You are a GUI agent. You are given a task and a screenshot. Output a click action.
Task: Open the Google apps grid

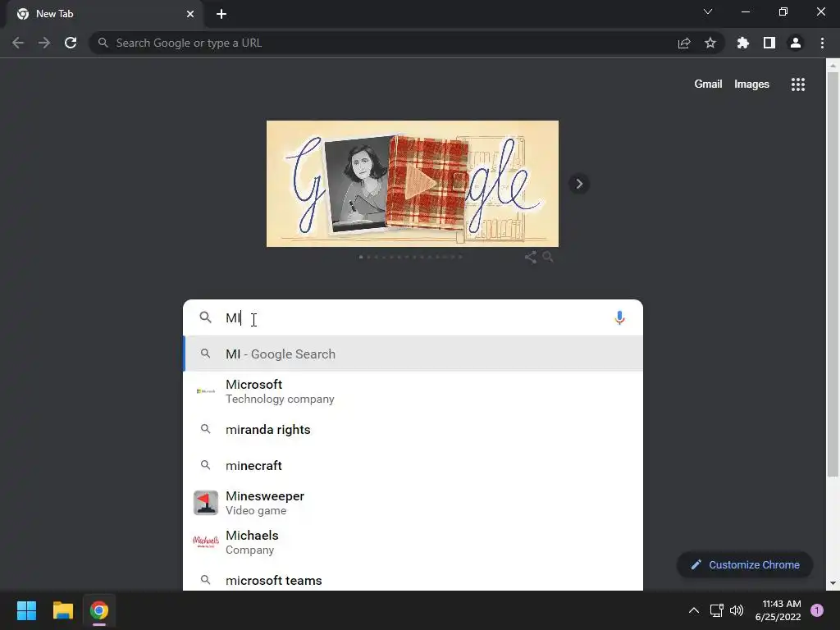click(x=798, y=84)
